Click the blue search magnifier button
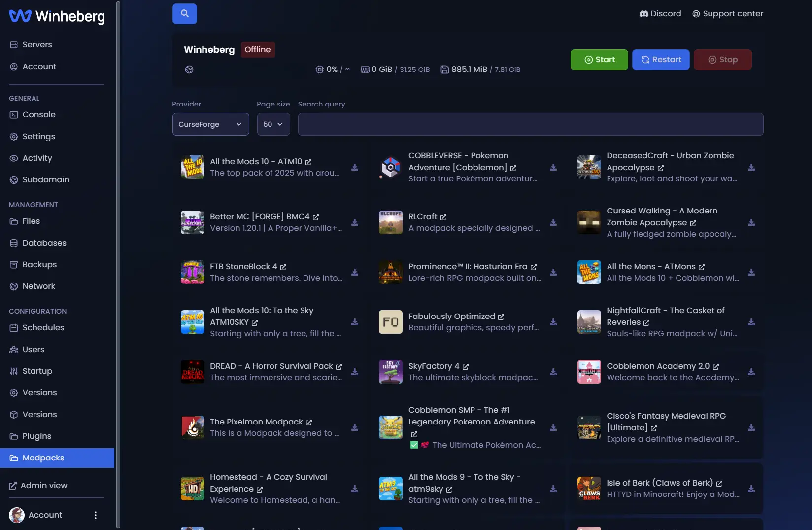Screen dimensions: 812x530 [184, 14]
